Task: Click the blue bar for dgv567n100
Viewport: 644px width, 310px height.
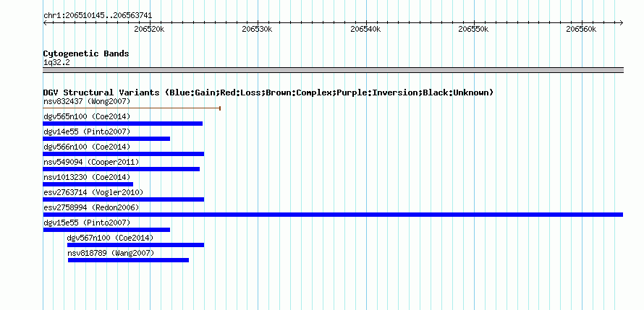Action: point(135,245)
